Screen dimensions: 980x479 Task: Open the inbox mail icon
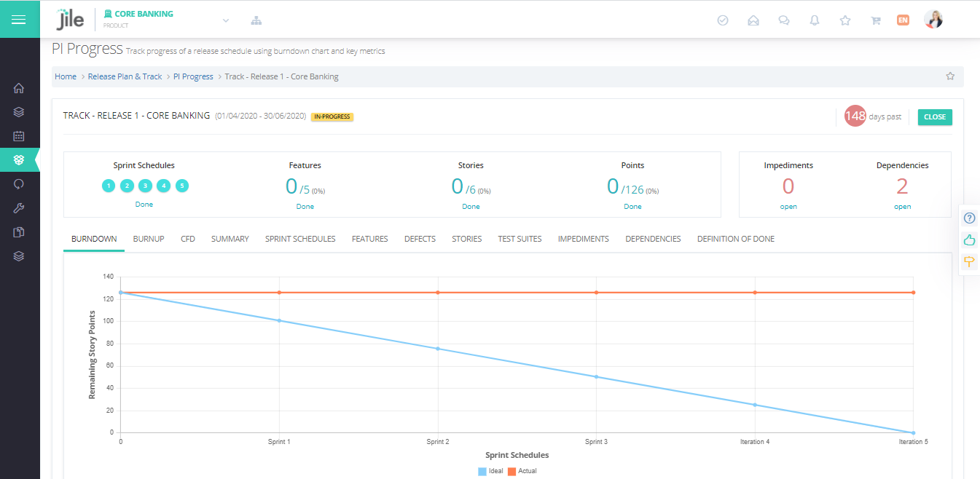(x=753, y=20)
